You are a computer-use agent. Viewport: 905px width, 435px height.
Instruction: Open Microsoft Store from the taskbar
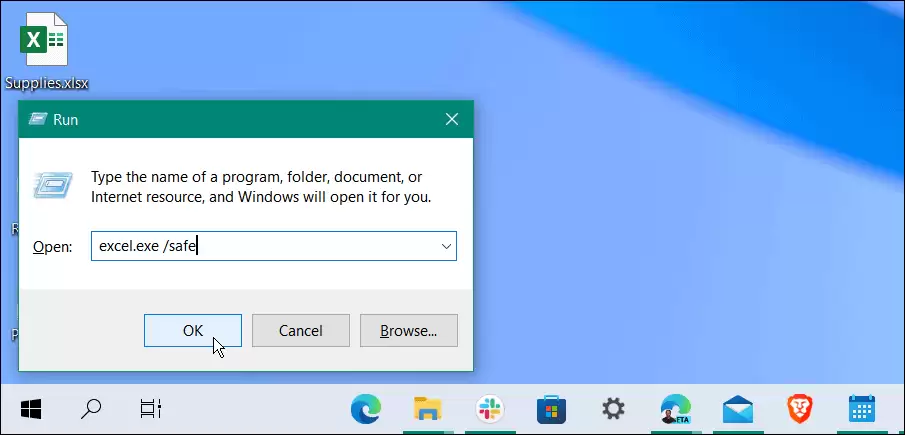pyautogui.click(x=551, y=409)
